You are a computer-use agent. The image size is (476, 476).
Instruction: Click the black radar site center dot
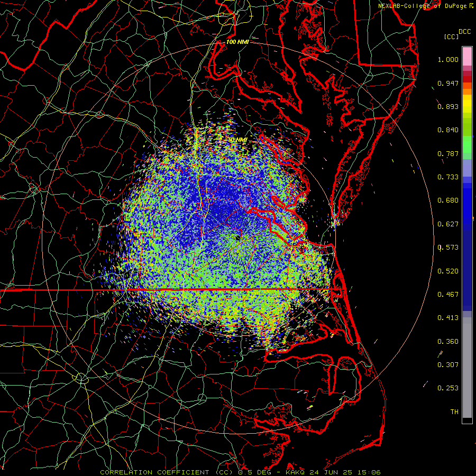pyautogui.click(x=238, y=239)
